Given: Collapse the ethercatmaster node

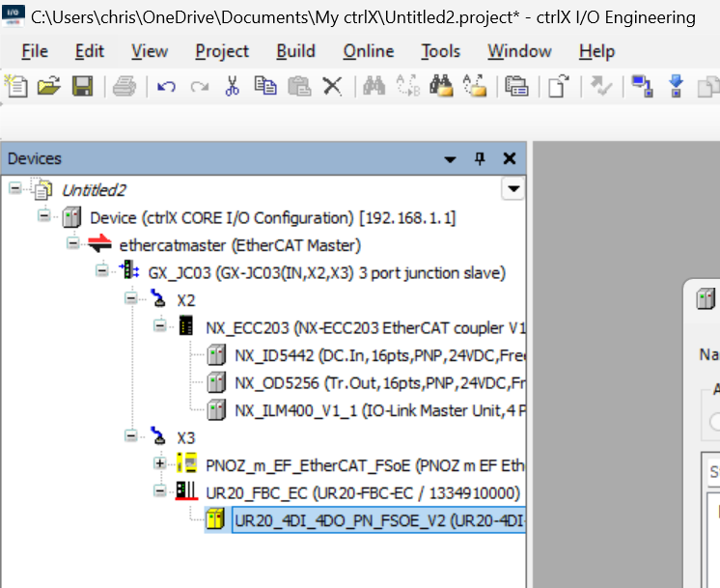Looking at the screenshot, I should 73,243.
